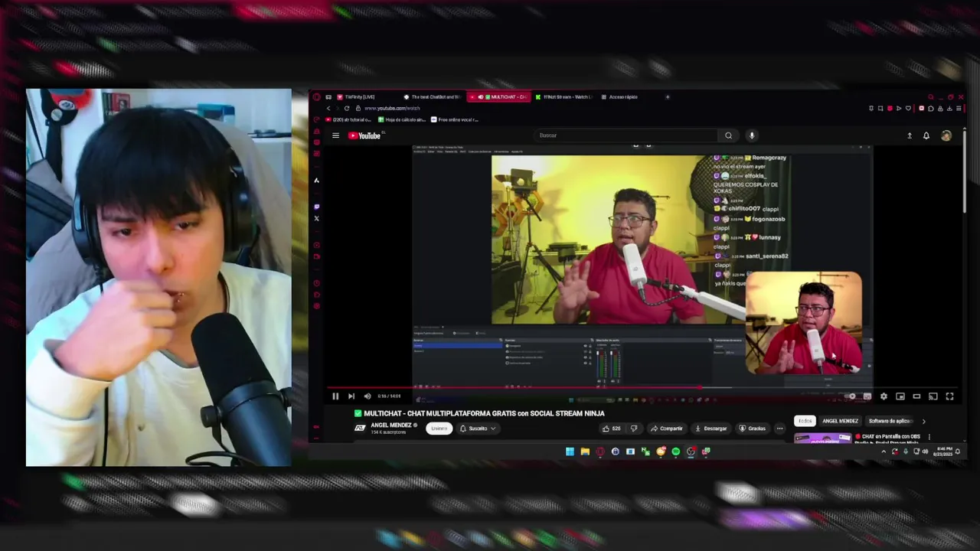Viewport: 980px width, 551px height.
Task: Open File Explorer from the taskbar
Action: point(585,452)
